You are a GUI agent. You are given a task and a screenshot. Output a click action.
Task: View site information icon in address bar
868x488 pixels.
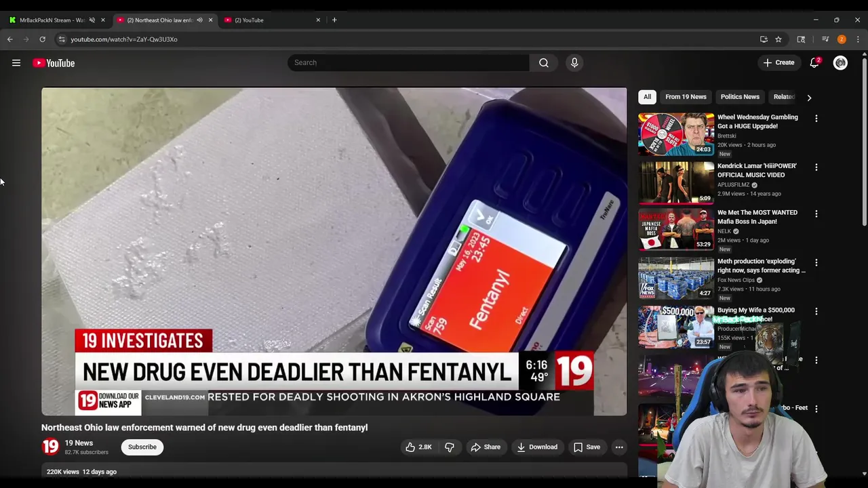coord(62,39)
